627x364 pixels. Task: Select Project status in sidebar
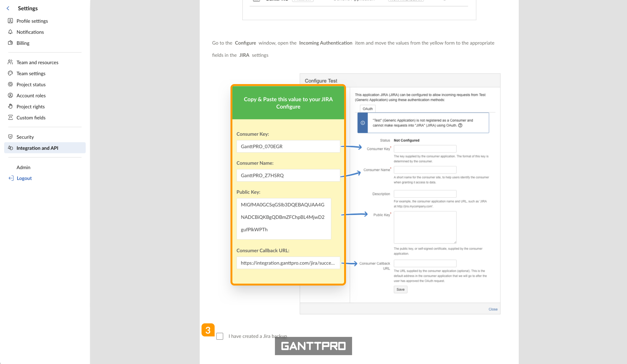coord(31,84)
